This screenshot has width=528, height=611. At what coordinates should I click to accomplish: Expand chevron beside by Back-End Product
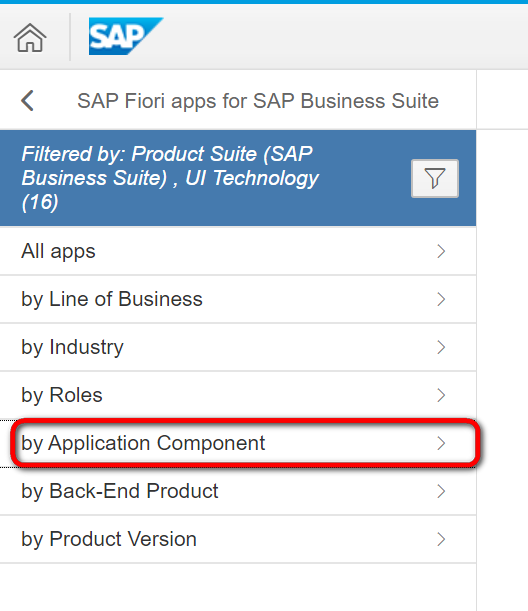click(441, 491)
